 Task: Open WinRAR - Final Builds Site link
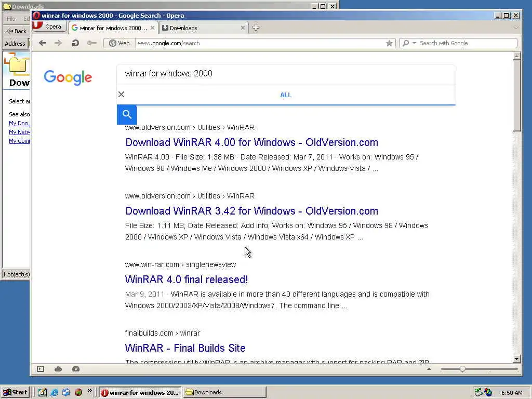[185, 348]
